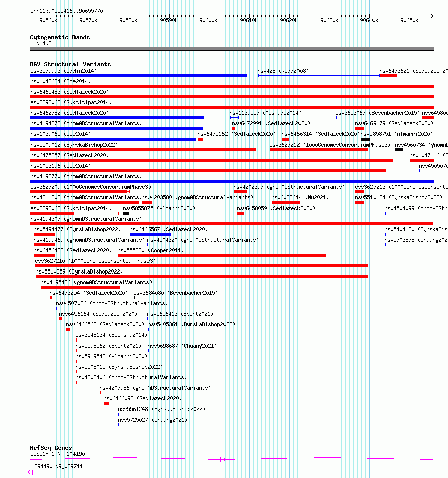Click nsv5561248 (ByrskaBishop2022) label
This screenshot has width=448, height=478.
point(162,409)
